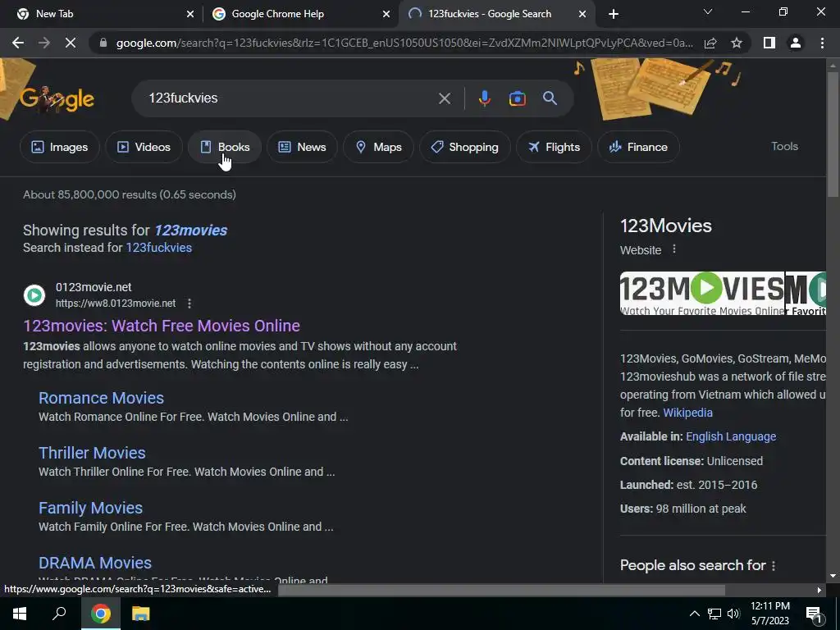Open the taskbar clock showing 12:11 PM
This screenshot has width=840, height=630.
[x=769, y=614]
